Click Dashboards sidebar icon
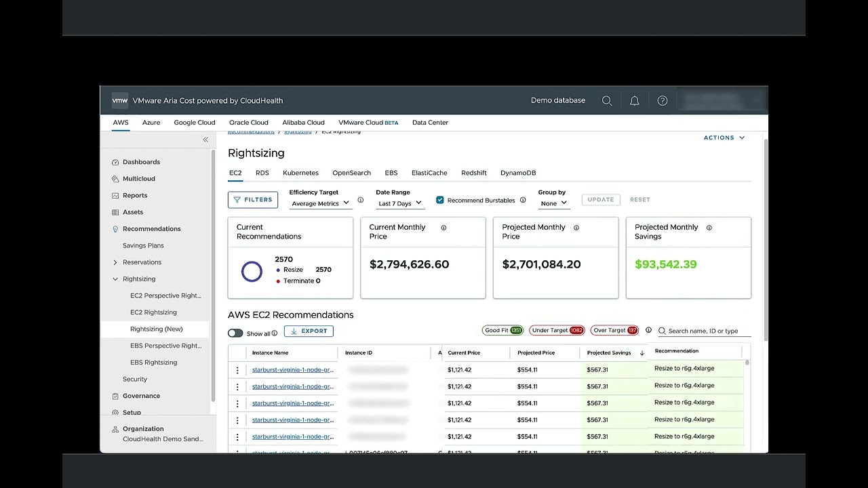The image size is (868, 488). tap(115, 162)
